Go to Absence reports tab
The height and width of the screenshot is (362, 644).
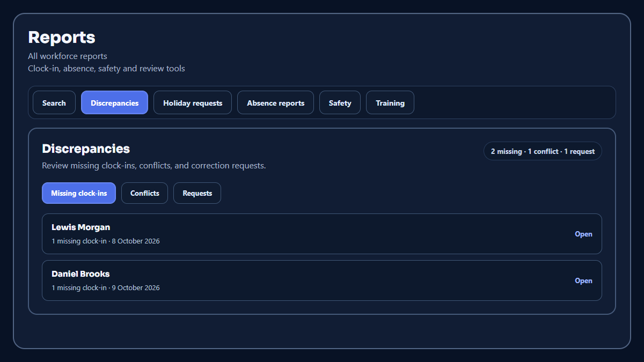[x=275, y=102]
